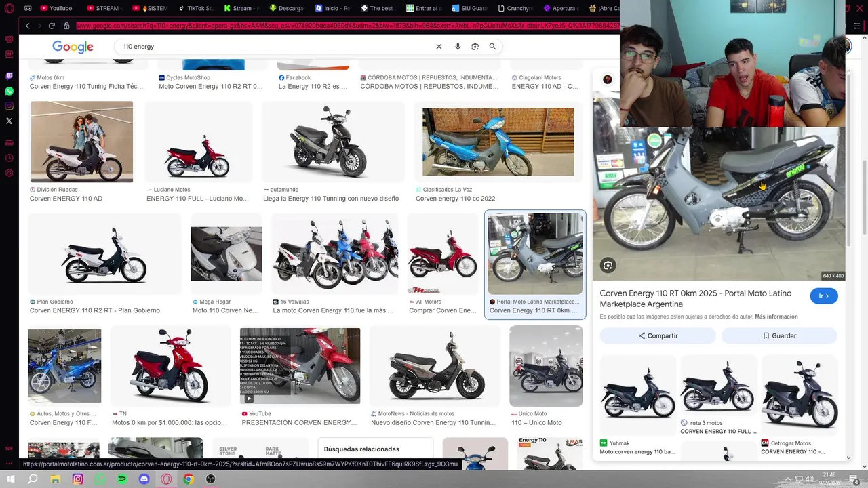Open Spotify from the taskbar

tap(122, 479)
